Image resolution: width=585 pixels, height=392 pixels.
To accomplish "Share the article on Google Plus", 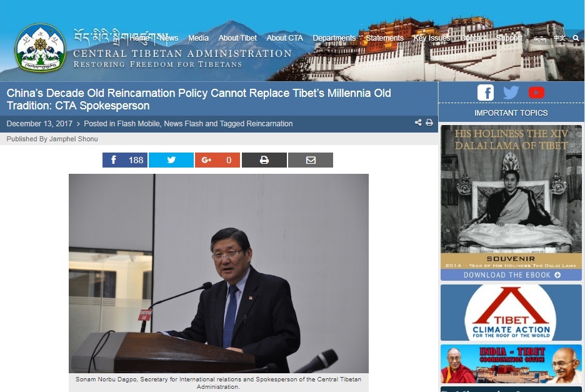I will tap(217, 160).
